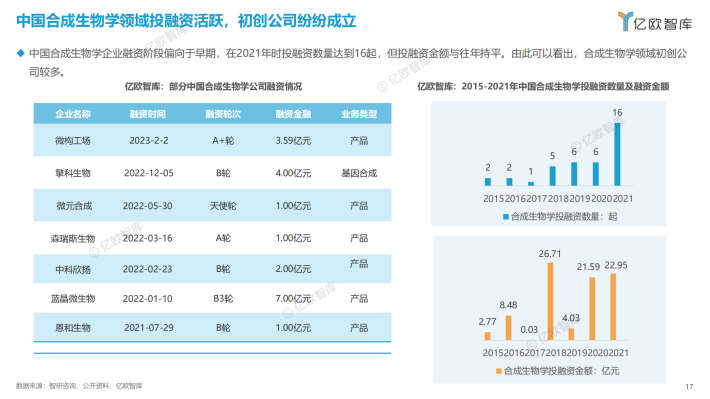
Task: Click the 2018 orange bar labeled 26.71
Action: [x=550, y=301]
